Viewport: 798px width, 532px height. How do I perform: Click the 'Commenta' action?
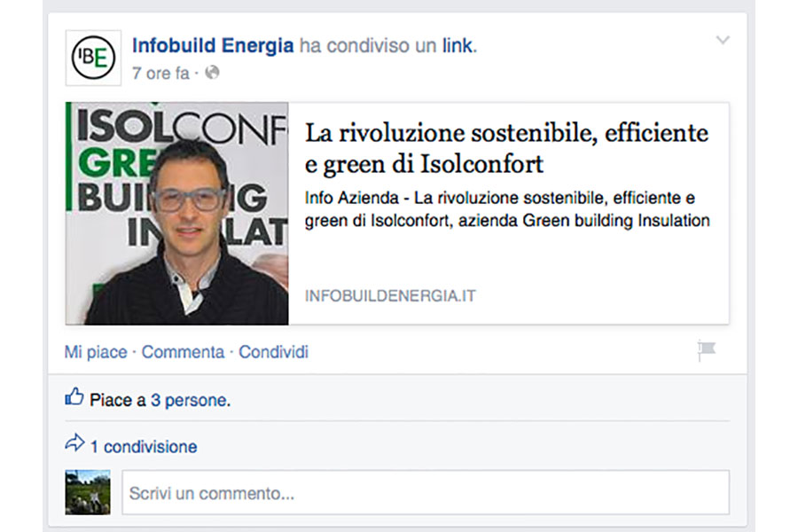point(183,352)
